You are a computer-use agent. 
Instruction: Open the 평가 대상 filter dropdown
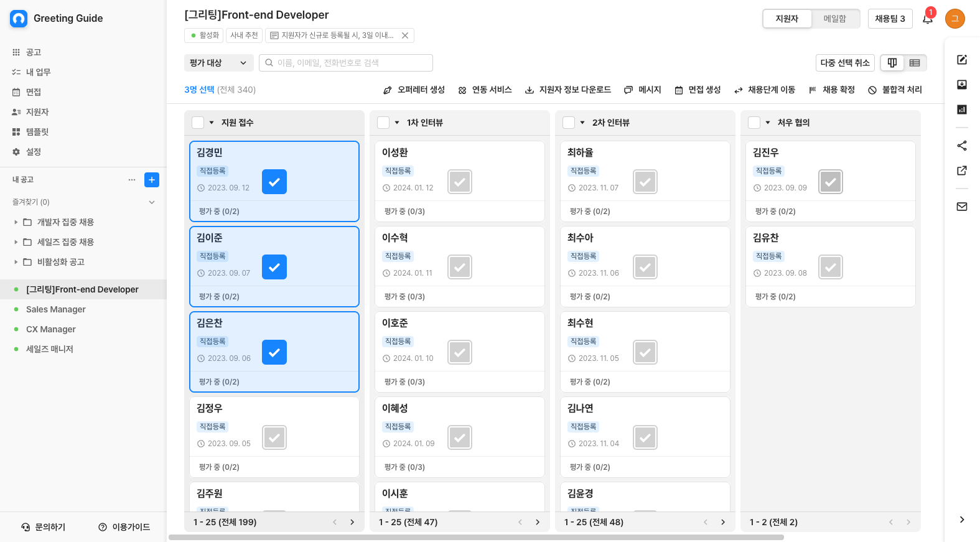pyautogui.click(x=219, y=63)
